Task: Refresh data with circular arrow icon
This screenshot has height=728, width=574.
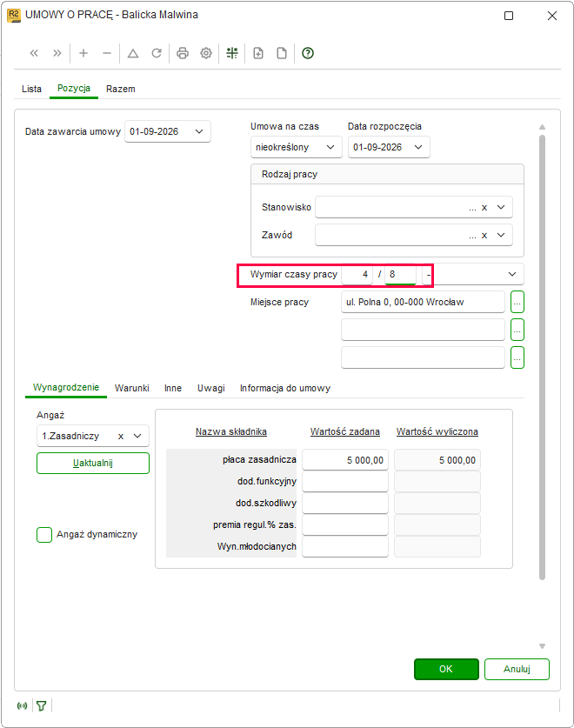Action: click(x=157, y=53)
